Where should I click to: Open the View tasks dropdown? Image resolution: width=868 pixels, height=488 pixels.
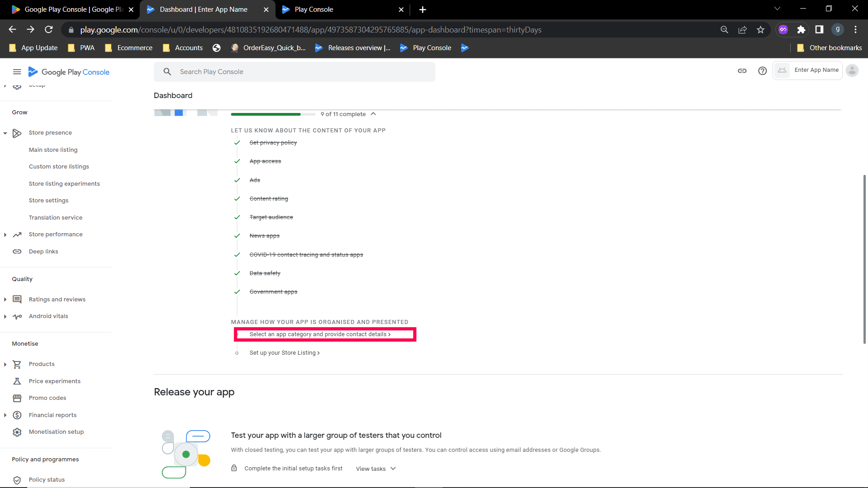pos(376,469)
